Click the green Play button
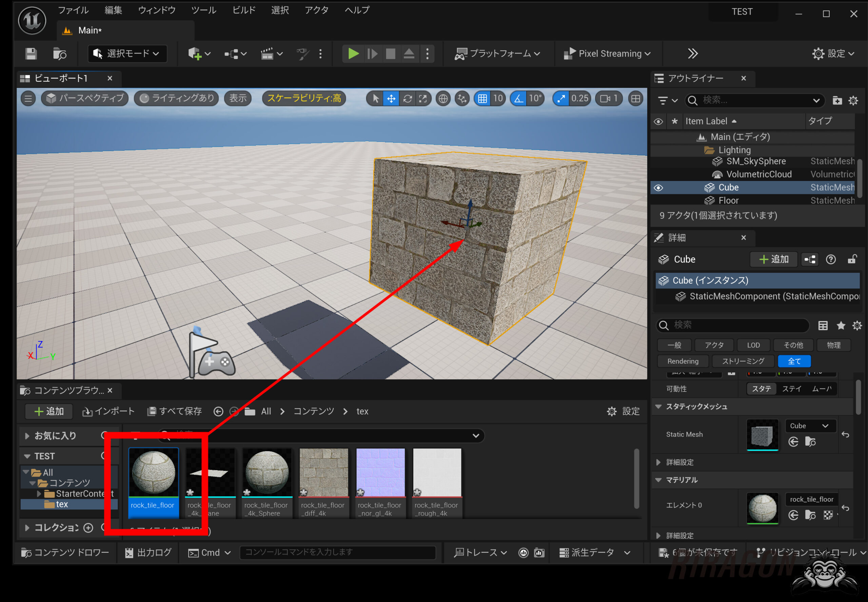The image size is (868, 602). pyautogui.click(x=353, y=54)
